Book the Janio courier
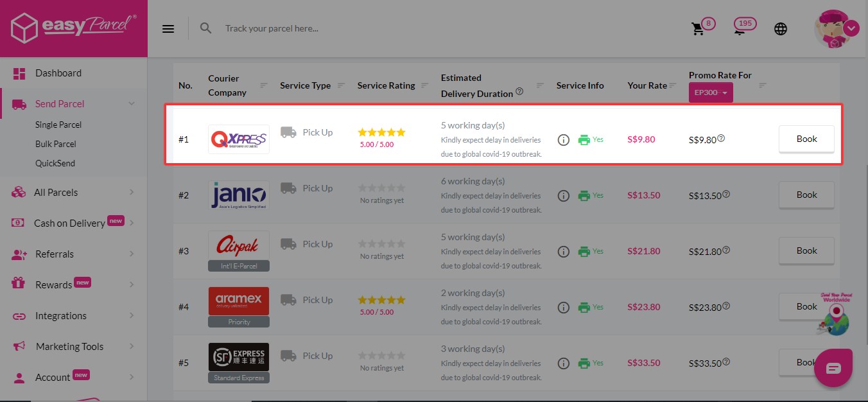 pos(806,195)
